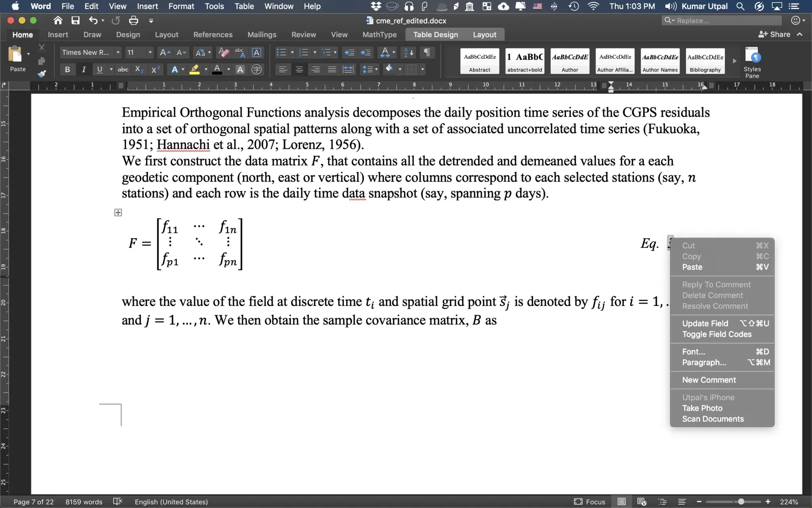The width and height of the screenshot is (812, 508).
Task: Click the Save disk icon
Action: [x=75, y=21]
